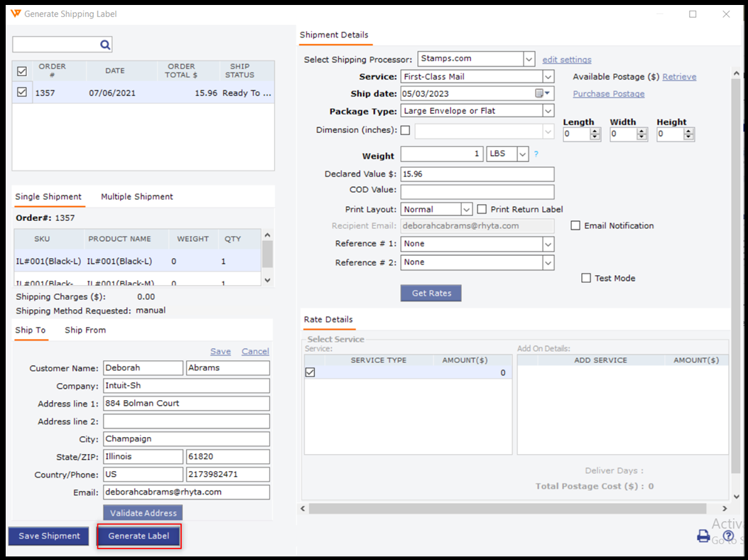Click the Purchase Postage link
748x560 pixels.
609,94
